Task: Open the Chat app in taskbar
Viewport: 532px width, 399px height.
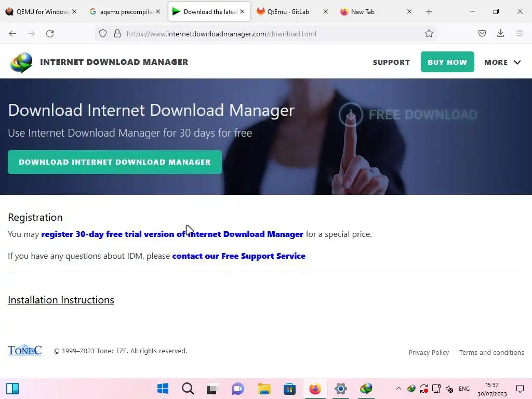Action: pos(238,389)
